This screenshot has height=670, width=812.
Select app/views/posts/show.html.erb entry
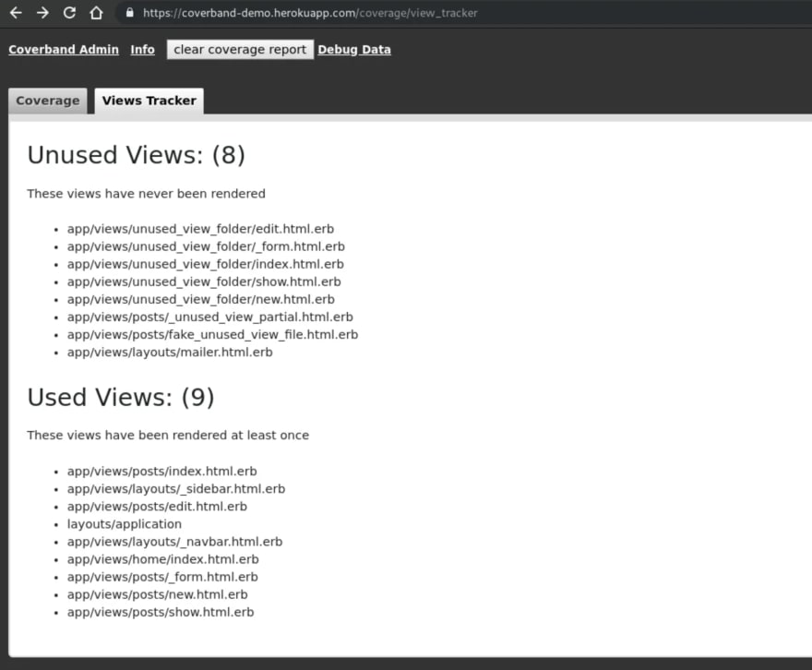pos(161,612)
